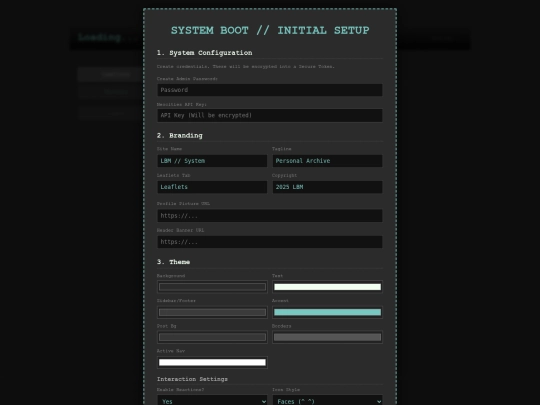Viewport: 540px width, 405px height.
Task: Open the Background color picker
Action: [x=212, y=287]
